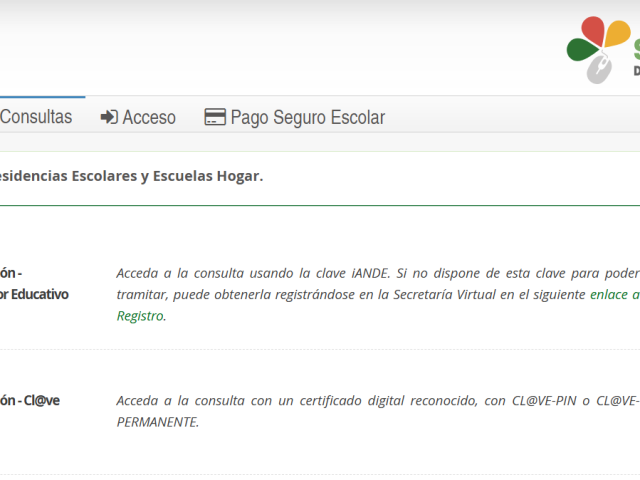The width and height of the screenshot is (640, 480).
Task: Click the word 'PERMANENTE' in description
Action: 157,421
